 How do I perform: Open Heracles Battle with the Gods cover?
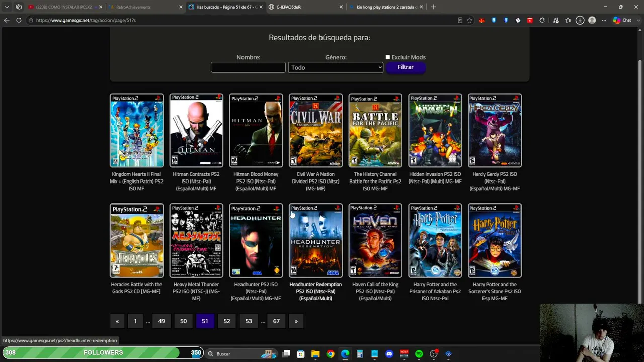(136, 240)
